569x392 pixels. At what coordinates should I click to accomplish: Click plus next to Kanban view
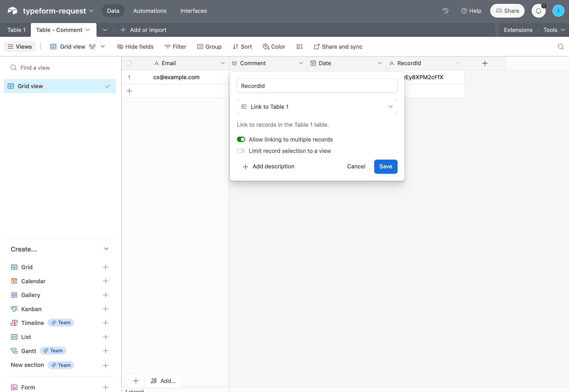pyautogui.click(x=106, y=309)
